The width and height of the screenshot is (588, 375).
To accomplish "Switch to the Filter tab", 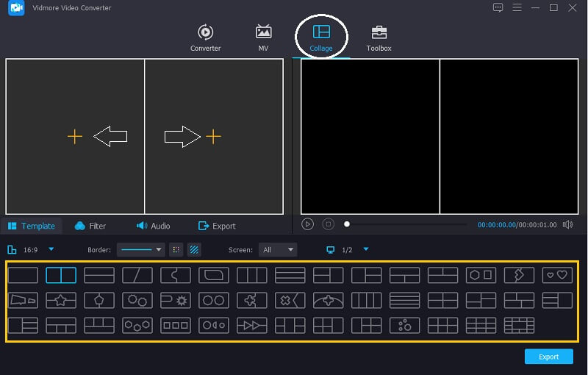I will (x=90, y=226).
